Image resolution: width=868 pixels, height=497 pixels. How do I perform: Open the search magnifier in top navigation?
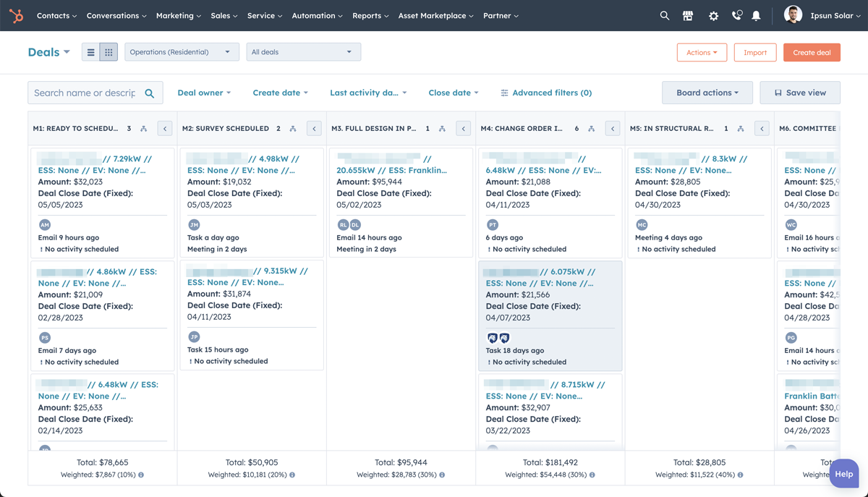664,15
